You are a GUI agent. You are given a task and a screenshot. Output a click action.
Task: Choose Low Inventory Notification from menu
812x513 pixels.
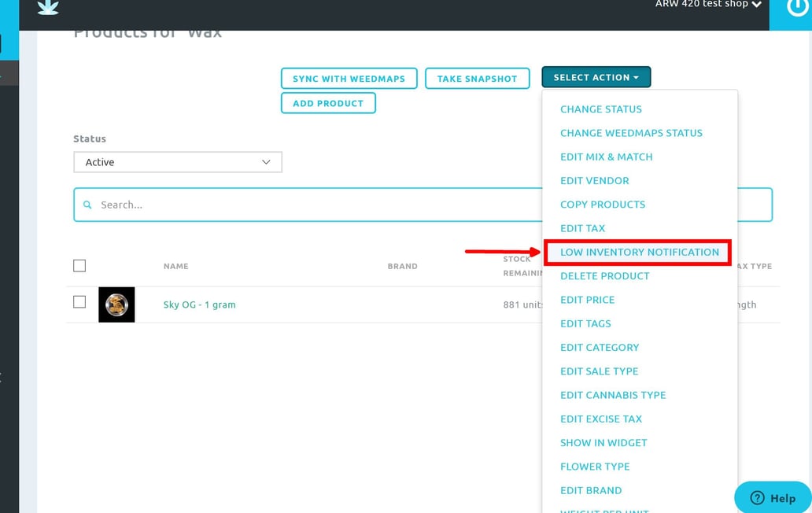click(639, 253)
